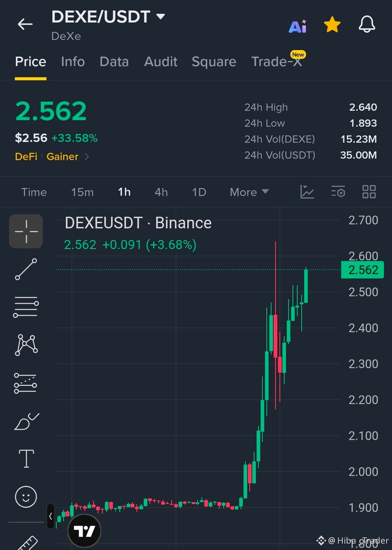Switch to the Info tab

[73, 62]
